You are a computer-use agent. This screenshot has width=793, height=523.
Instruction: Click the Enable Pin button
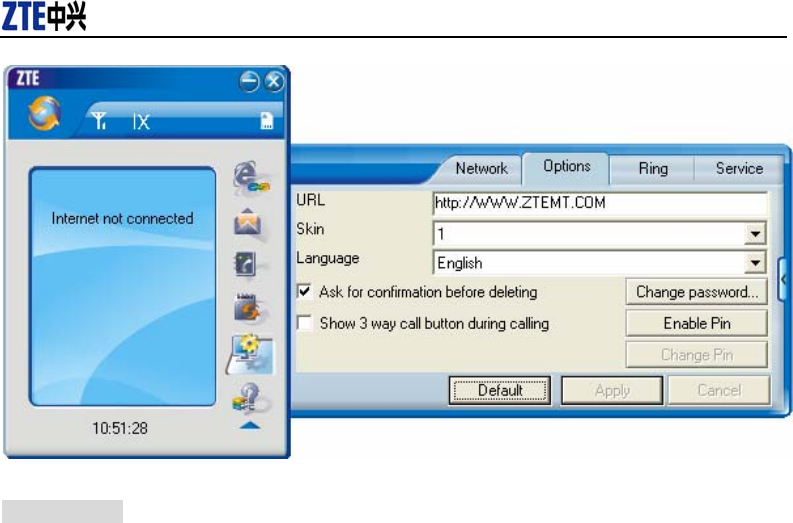tap(697, 323)
